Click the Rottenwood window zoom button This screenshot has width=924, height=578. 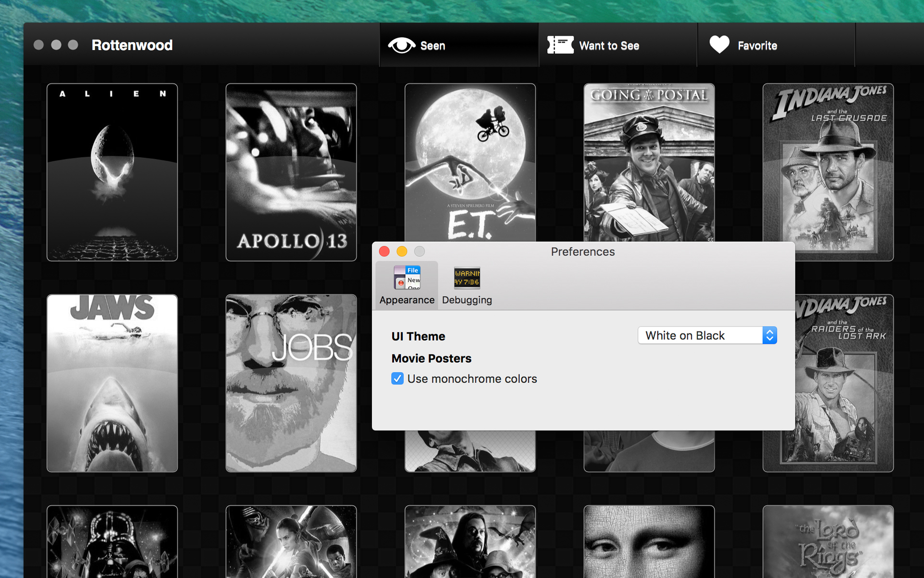point(73,45)
